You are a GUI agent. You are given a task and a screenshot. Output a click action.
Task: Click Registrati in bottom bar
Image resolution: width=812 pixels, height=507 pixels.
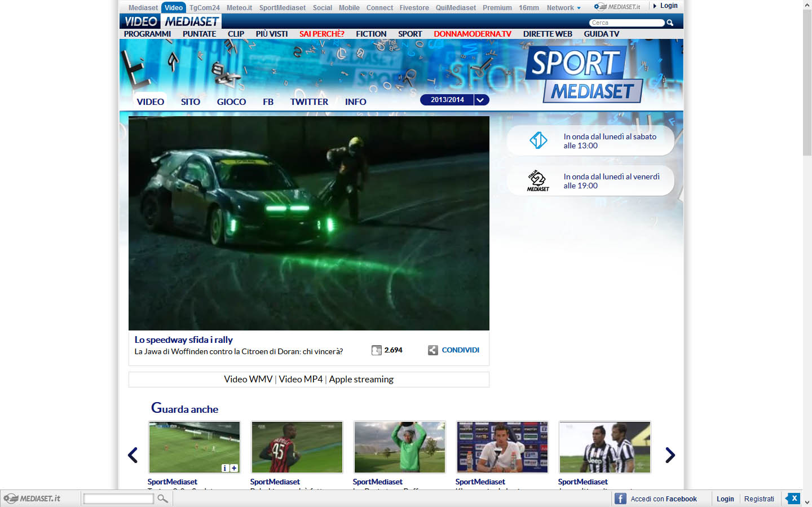[x=759, y=499]
